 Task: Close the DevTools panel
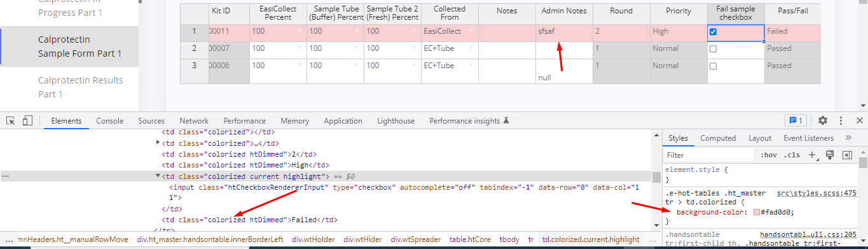coord(860,120)
